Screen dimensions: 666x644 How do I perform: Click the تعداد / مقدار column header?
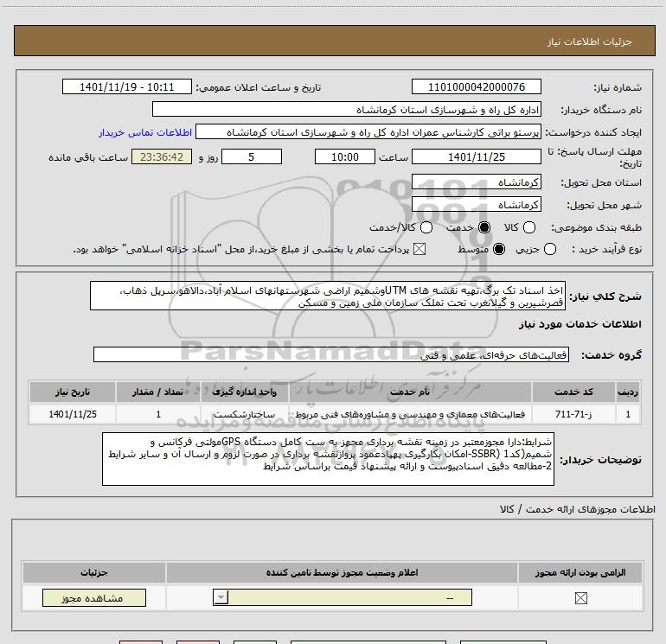tap(158, 392)
